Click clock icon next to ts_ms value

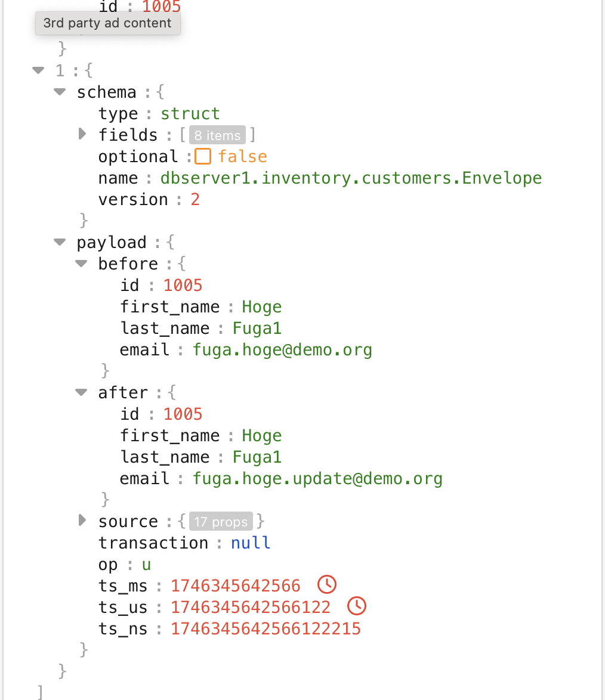327,584
